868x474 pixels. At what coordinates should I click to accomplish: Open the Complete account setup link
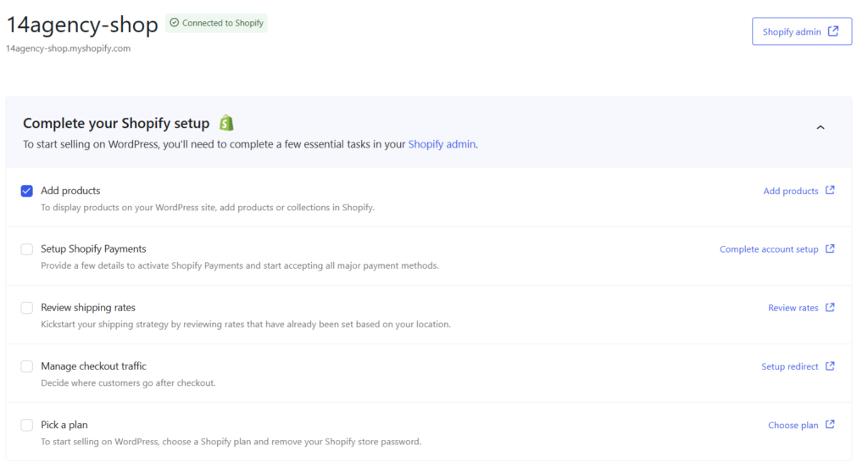tap(769, 249)
